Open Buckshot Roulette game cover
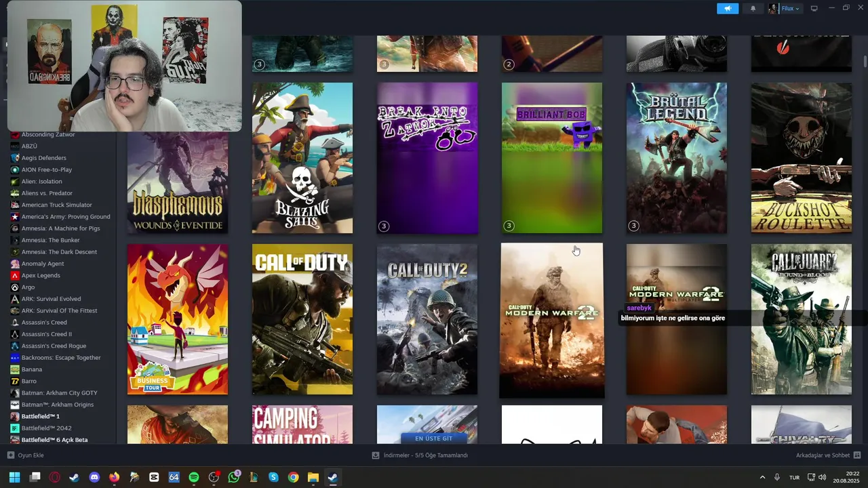This screenshot has width=868, height=488. click(802, 158)
